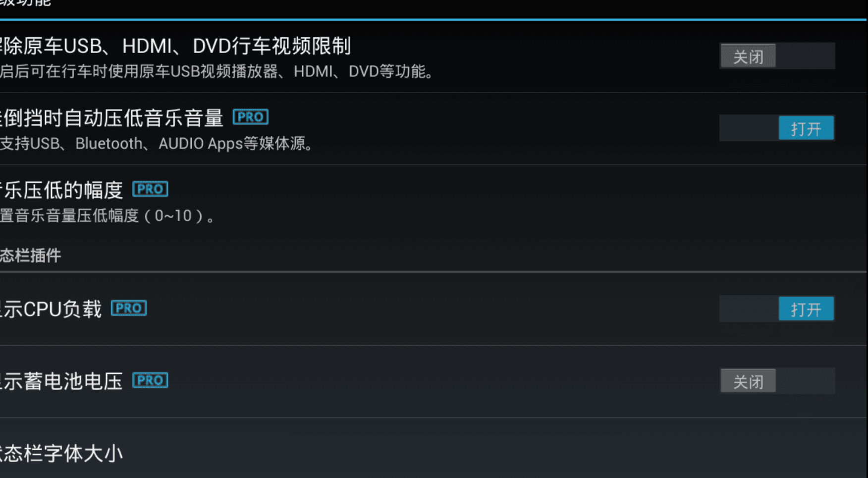Click the 态栏插件 section header

click(x=31, y=256)
